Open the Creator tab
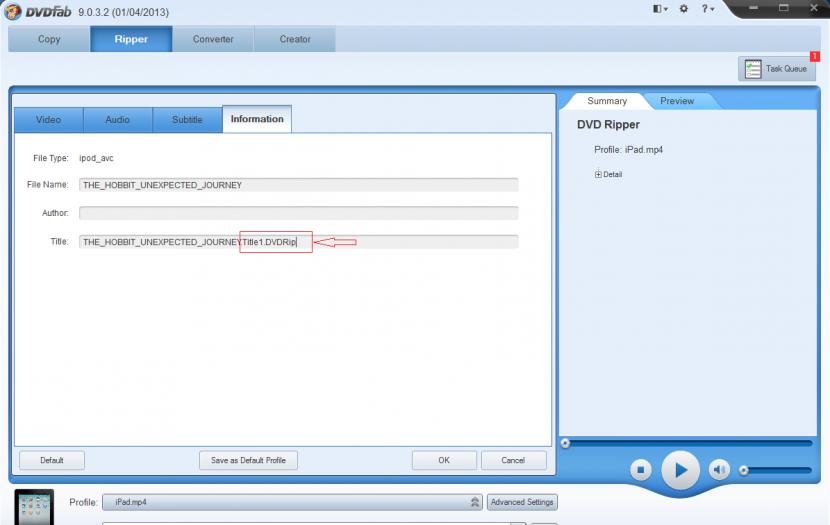830x525 pixels. click(x=295, y=39)
